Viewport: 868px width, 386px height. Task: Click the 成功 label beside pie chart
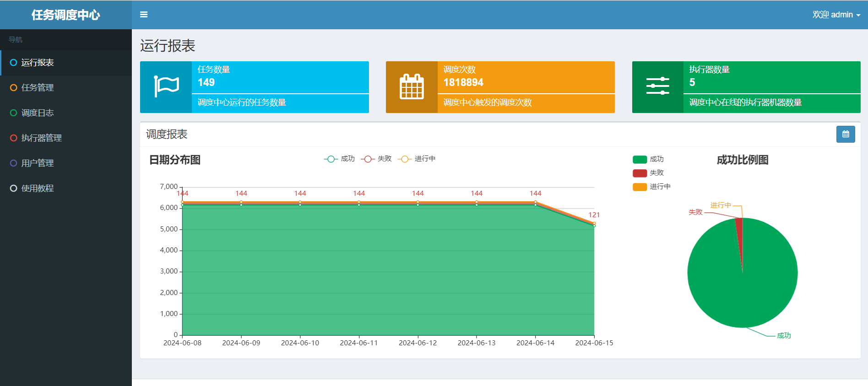tap(784, 336)
